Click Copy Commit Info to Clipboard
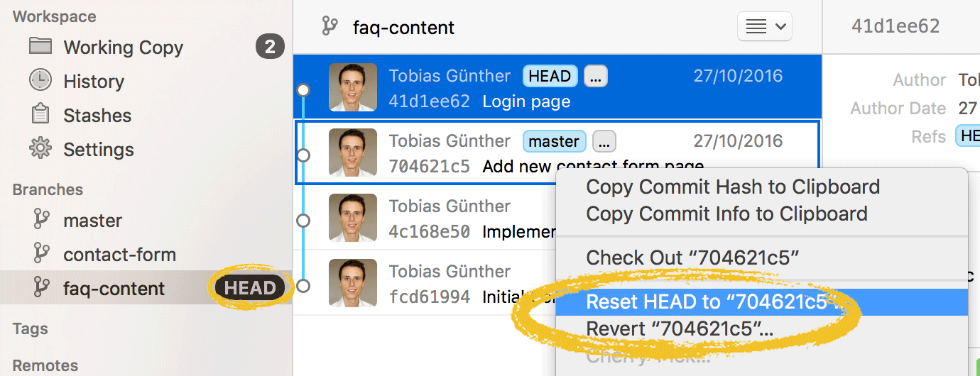The image size is (980, 376). click(726, 214)
